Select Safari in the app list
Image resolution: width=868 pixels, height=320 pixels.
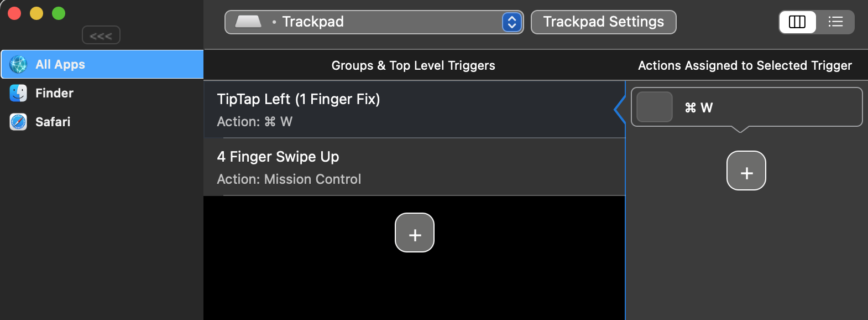[x=53, y=122]
